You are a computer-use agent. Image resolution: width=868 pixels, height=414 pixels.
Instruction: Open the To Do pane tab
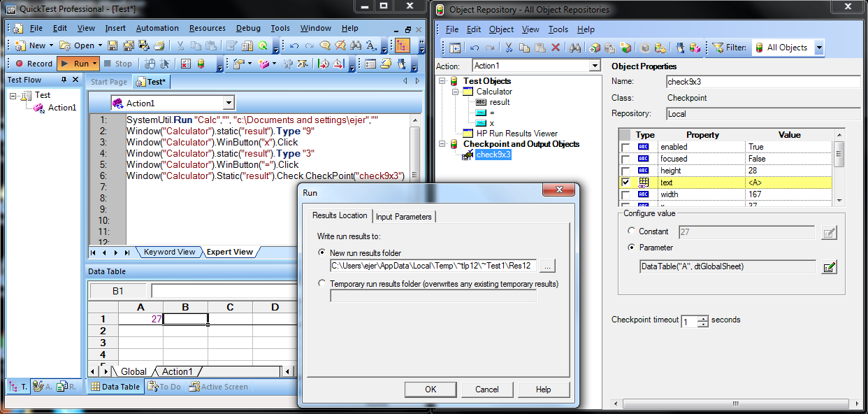[164, 387]
